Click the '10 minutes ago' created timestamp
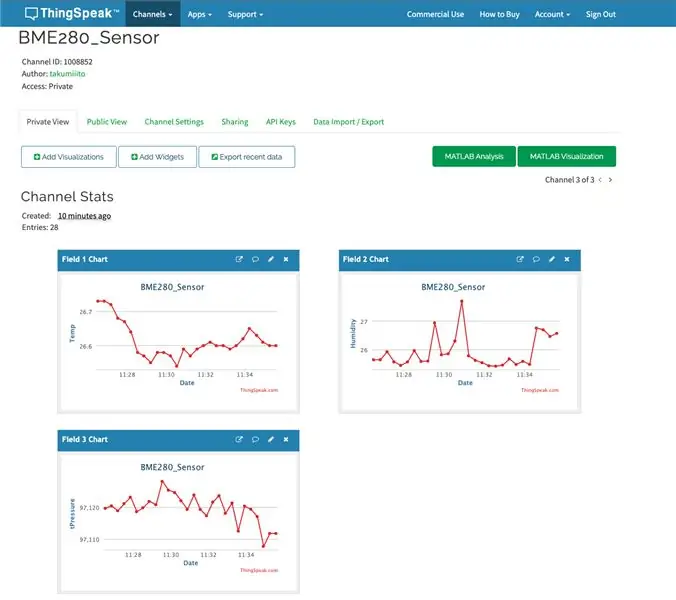The height and width of the screenshot is (600, 676). point(84,216)
